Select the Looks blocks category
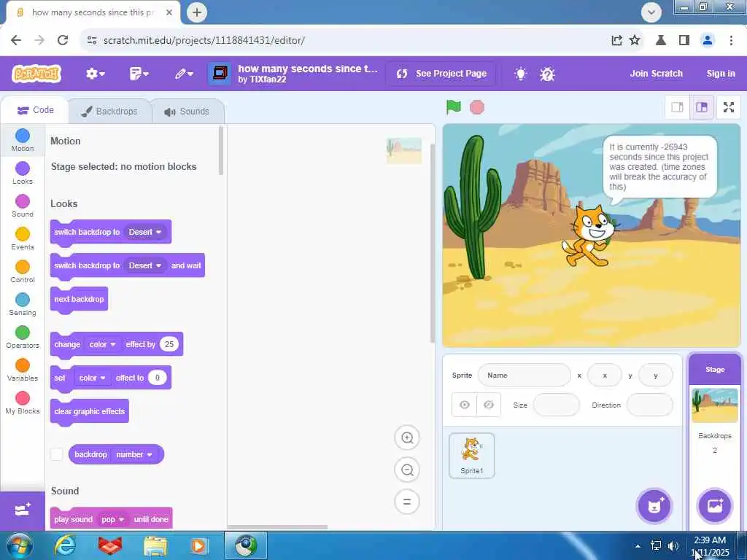The height and width of the screenshot is (560, 747). [23, 174]
